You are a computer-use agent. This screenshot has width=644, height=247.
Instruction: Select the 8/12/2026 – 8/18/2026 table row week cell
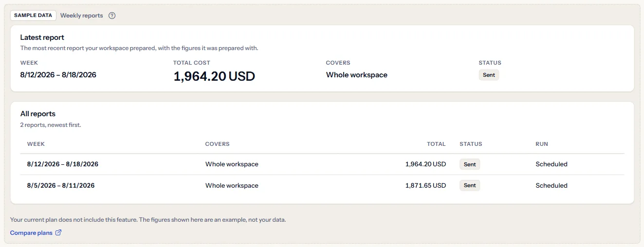[63, 164]
